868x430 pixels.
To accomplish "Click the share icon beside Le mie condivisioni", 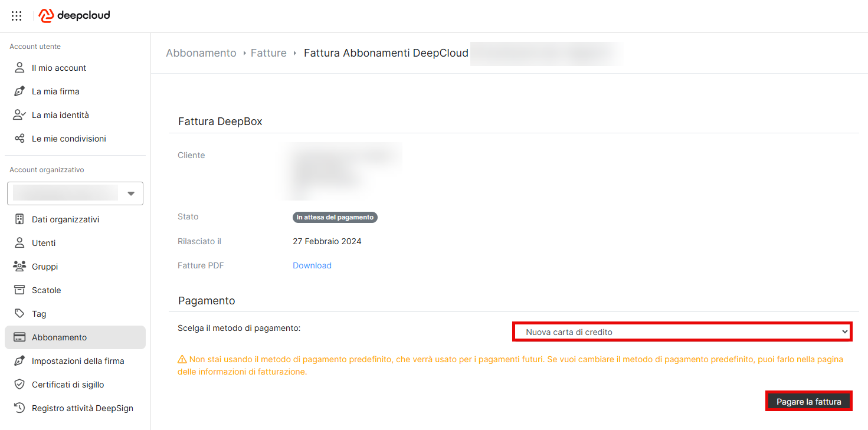I will [x=19, y=139].
